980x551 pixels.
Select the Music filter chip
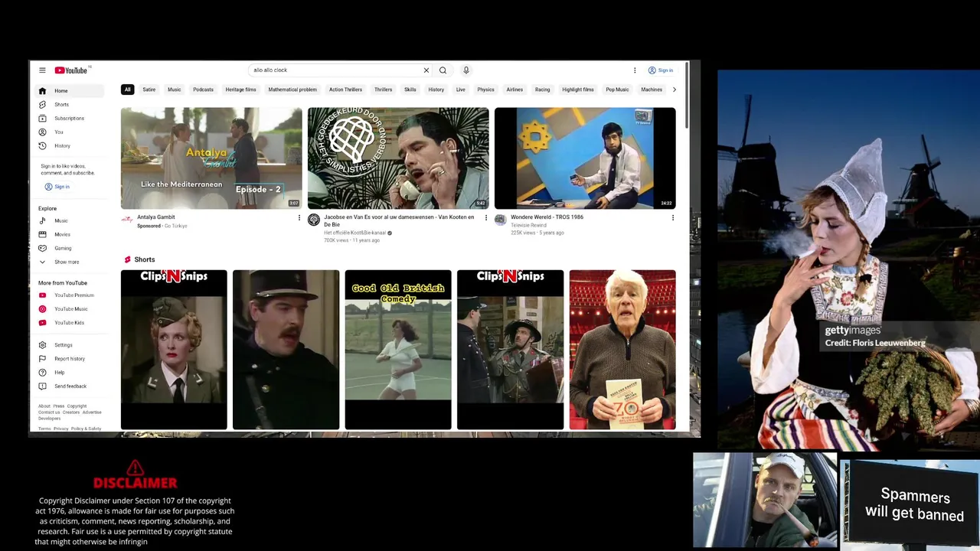click(175, 90)
